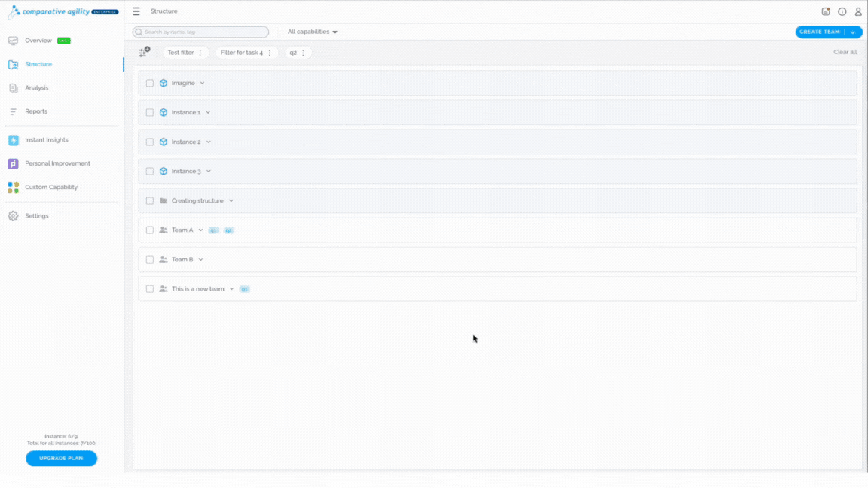Click the UPGRADE PLAN button
Screen dimensions: 868x488
point(62,458)
